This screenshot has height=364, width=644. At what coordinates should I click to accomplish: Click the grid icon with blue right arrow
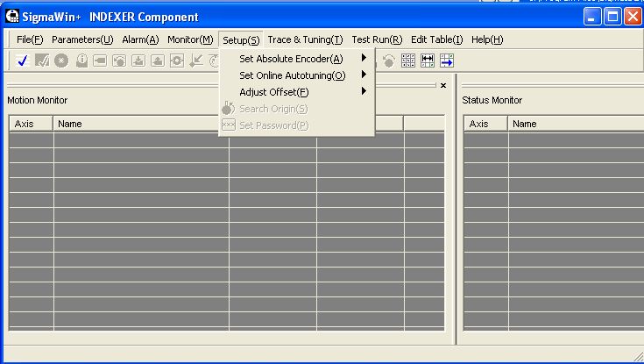click(447, 61)
